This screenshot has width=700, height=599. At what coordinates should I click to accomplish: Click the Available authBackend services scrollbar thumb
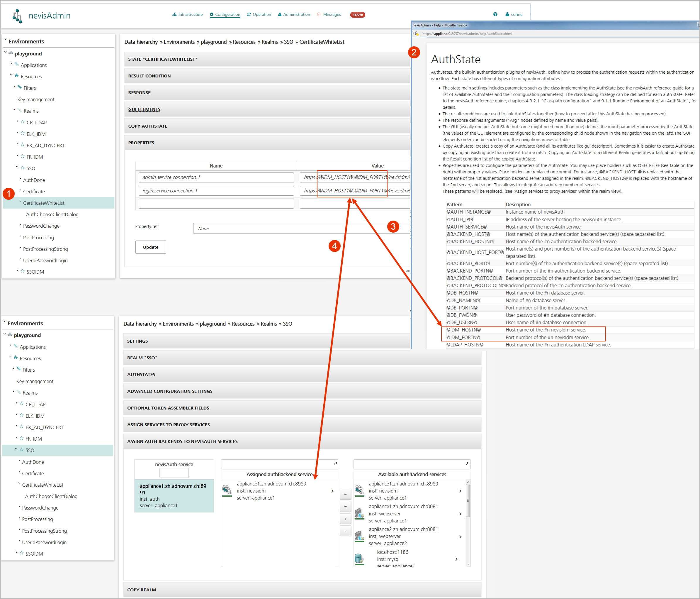pos(468,501)
